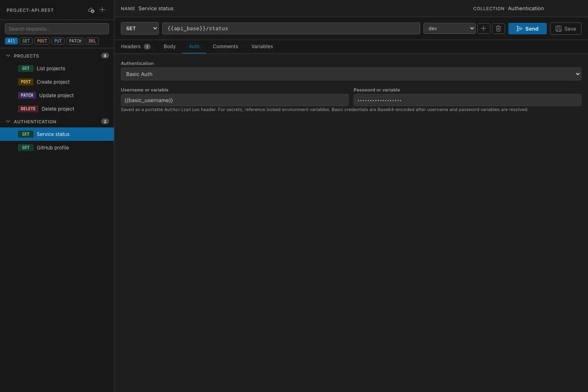Switch to the Headers tab

(136, 47)
